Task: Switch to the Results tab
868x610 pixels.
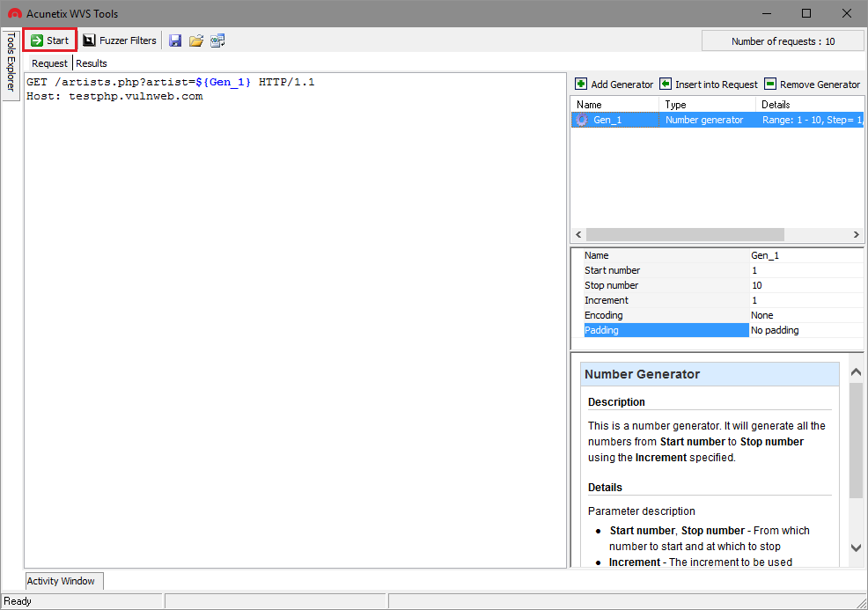Action: (x=92, y=63)
